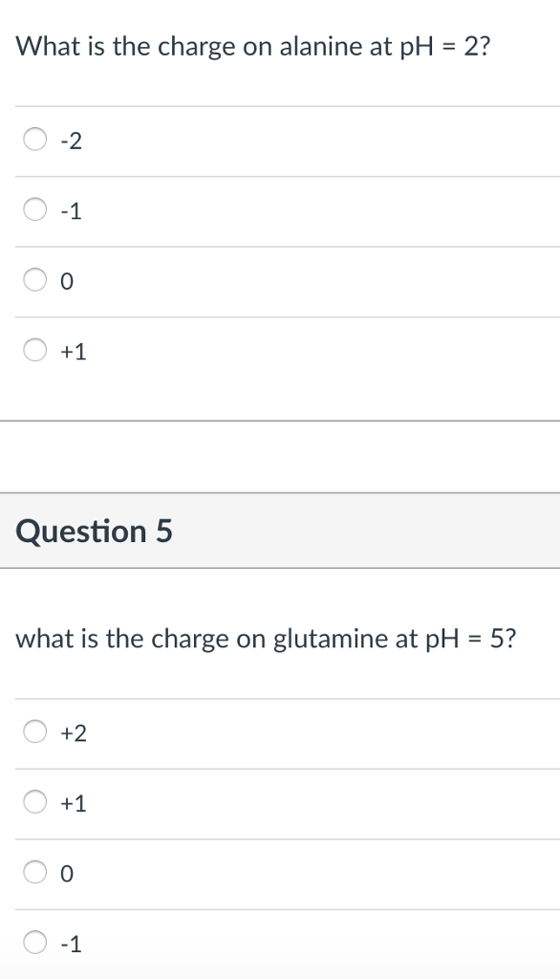Image resolution: width=560 pixels, height=979 pixels.
Task: Click the +1 label in the glutamine question
Action: pos(73,803)
